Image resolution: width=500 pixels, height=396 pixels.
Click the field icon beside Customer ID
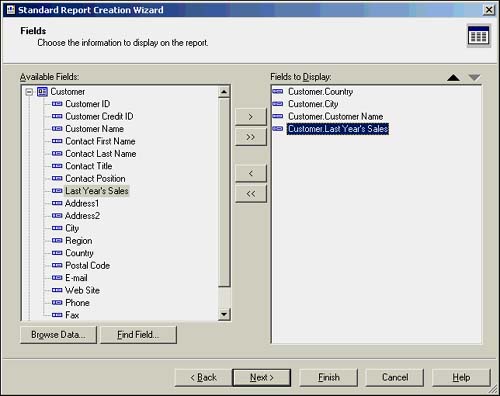(x=57, y=104)
